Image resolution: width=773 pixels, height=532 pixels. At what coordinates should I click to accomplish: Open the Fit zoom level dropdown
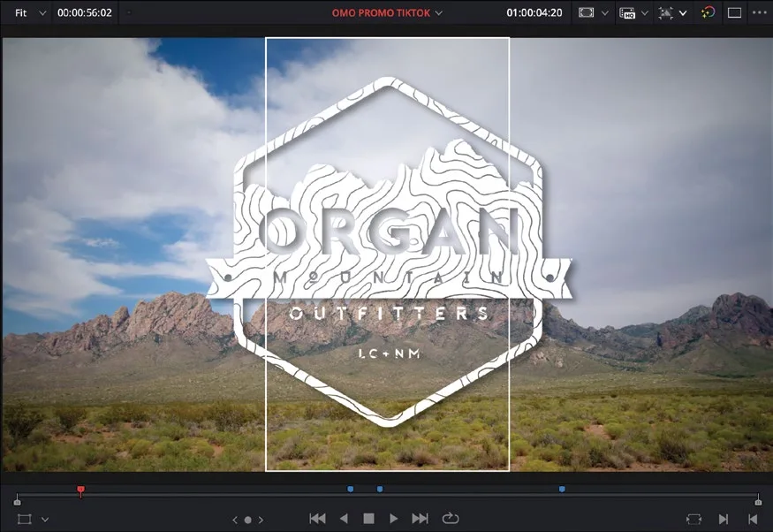(x=29, y=13)
